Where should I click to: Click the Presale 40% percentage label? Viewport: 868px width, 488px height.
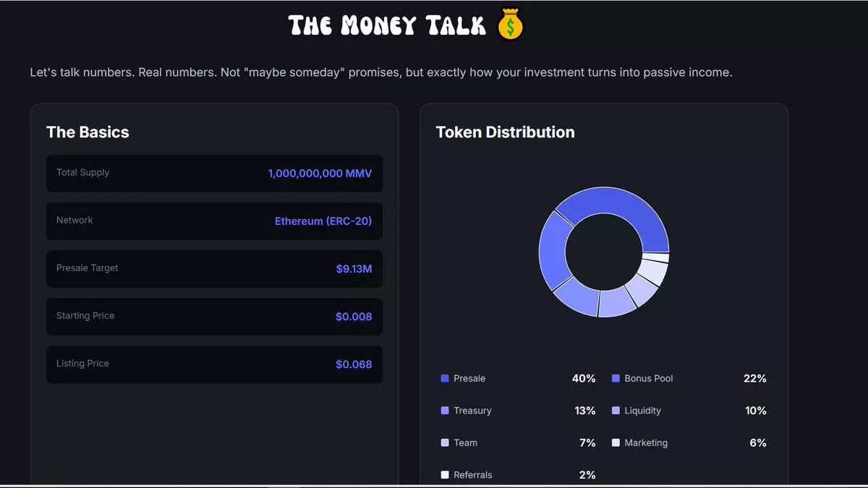tap(584, 379)
